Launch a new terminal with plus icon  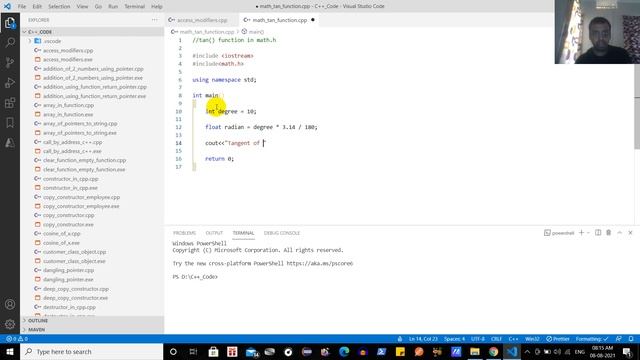pos(581,233)
